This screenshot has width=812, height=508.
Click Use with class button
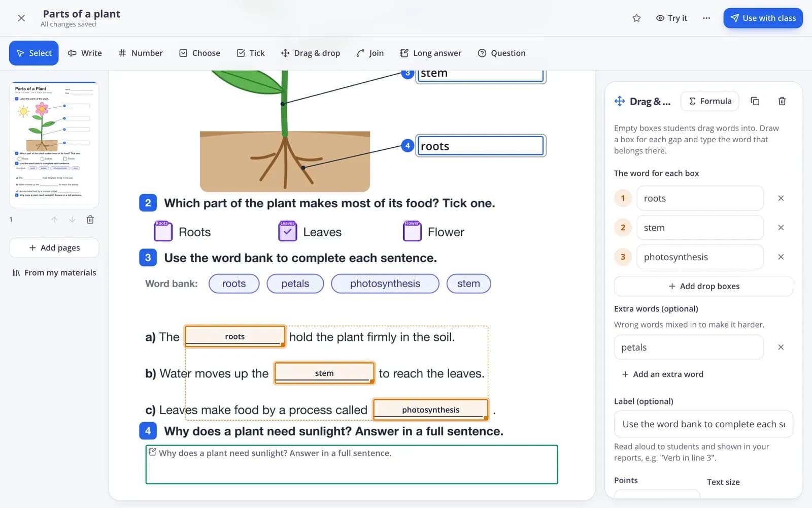[763, 18]
